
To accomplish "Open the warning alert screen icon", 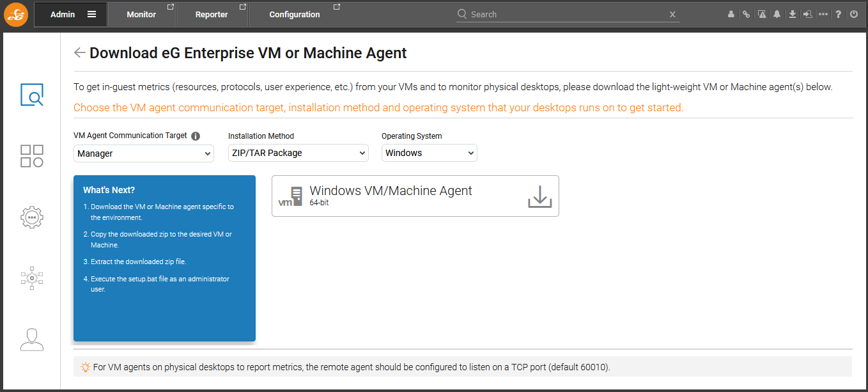I will coord(762,14).
